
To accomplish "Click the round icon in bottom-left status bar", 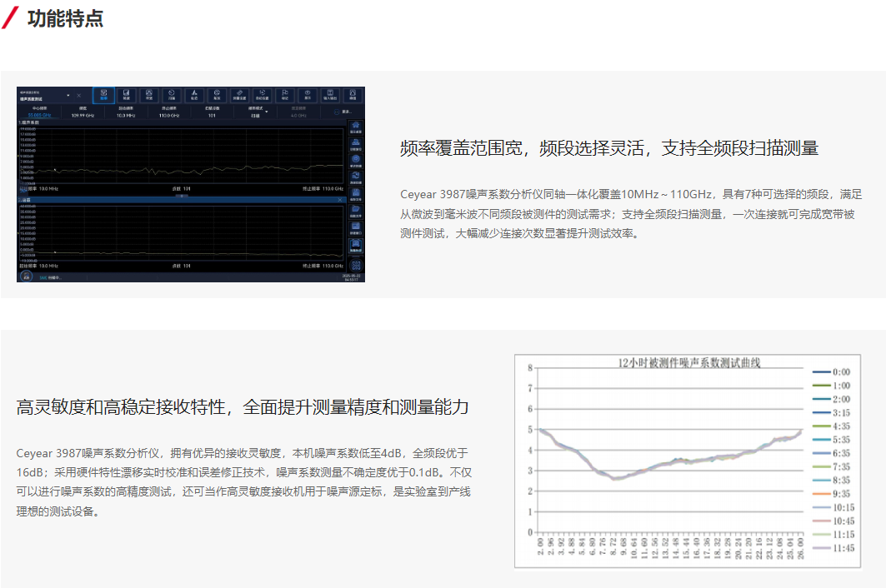I will (x=26, y=276).
